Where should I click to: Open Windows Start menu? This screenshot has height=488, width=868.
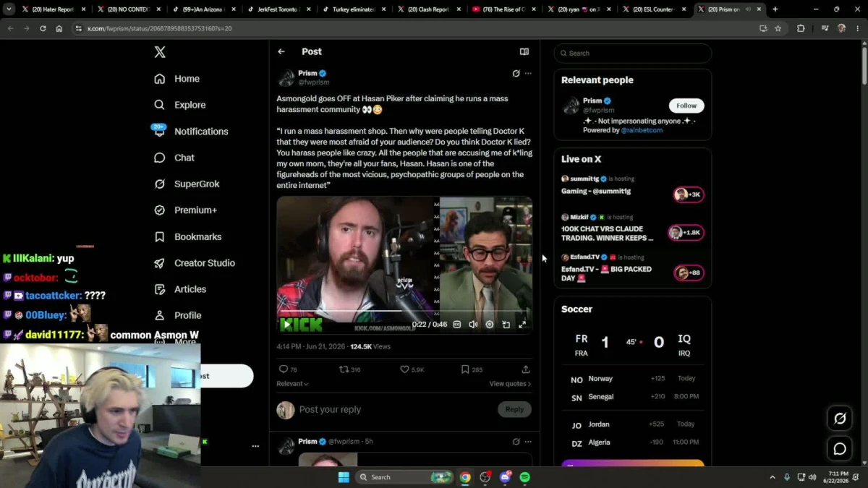point(344,477)
